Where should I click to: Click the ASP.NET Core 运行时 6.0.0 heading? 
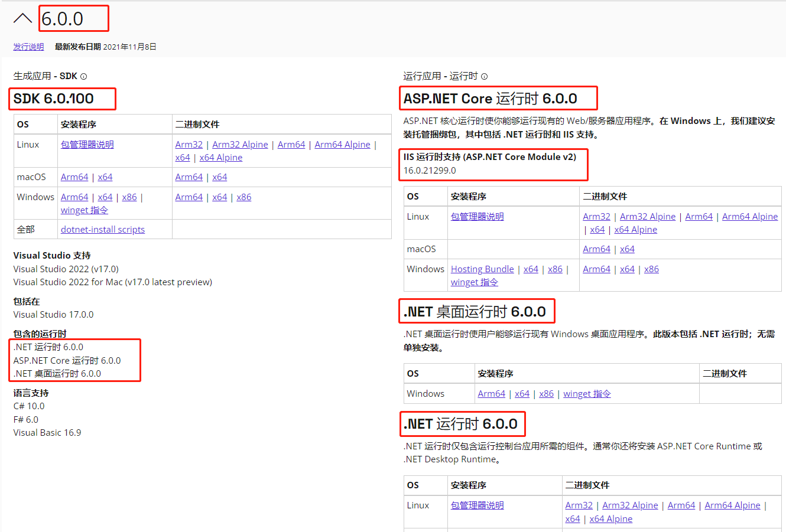coord(491,99)
